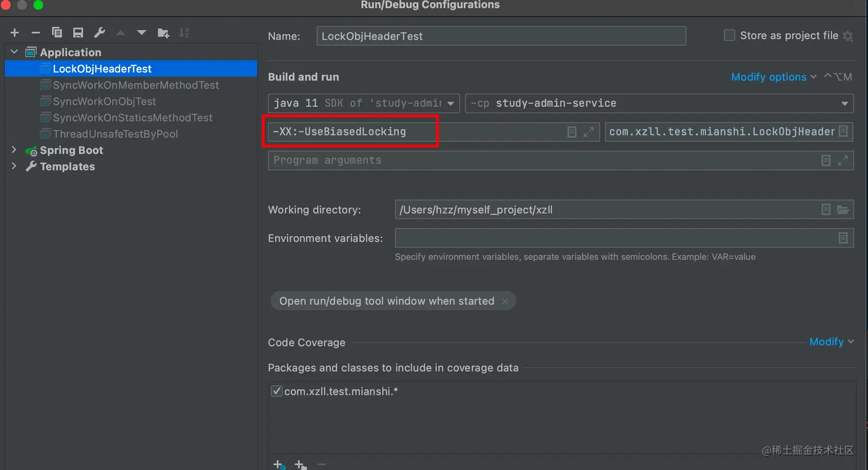Image resolution: width=868 pixels, height=470 pixels.
Task: Add class to coverage data
Action: pyautogui.click(x=279, y=464)
